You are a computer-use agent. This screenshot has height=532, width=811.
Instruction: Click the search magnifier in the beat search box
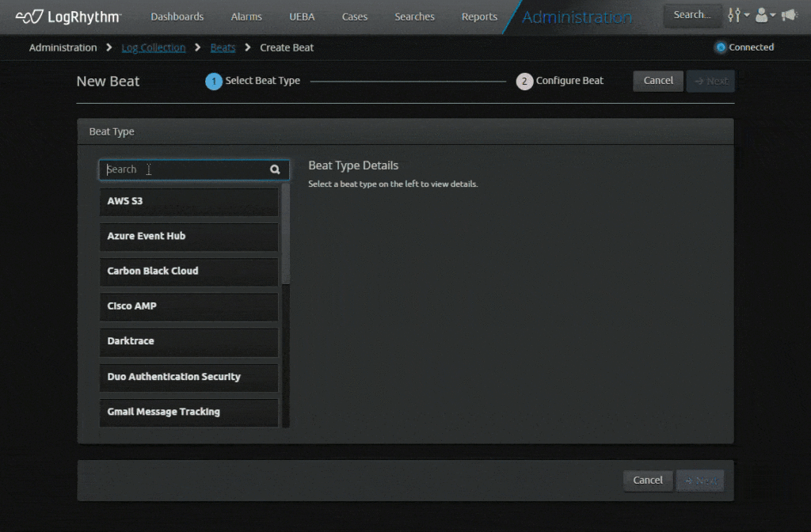275,169
